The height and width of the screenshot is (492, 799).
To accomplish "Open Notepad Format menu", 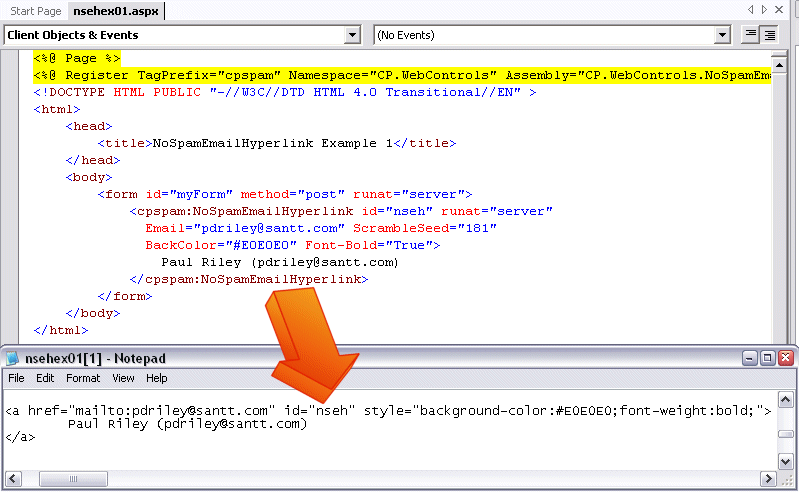I will 83,378.
